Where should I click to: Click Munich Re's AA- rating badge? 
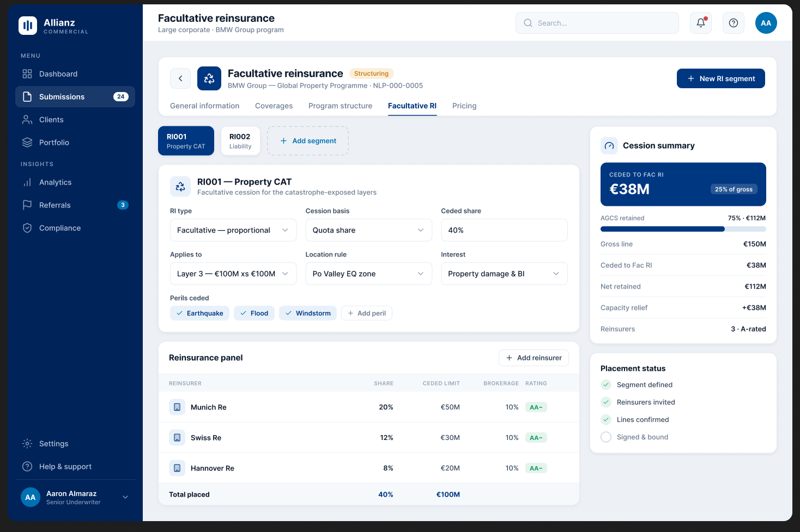pos(536,407)
